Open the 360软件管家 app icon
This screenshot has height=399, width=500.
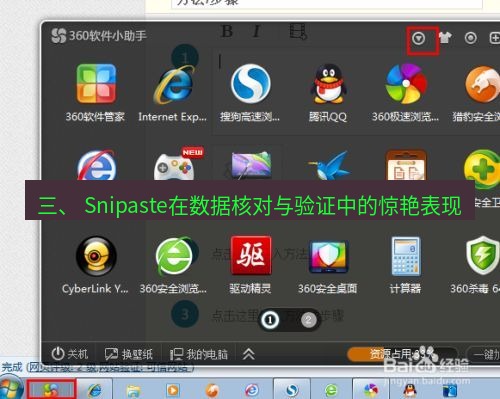pos(96,83)
